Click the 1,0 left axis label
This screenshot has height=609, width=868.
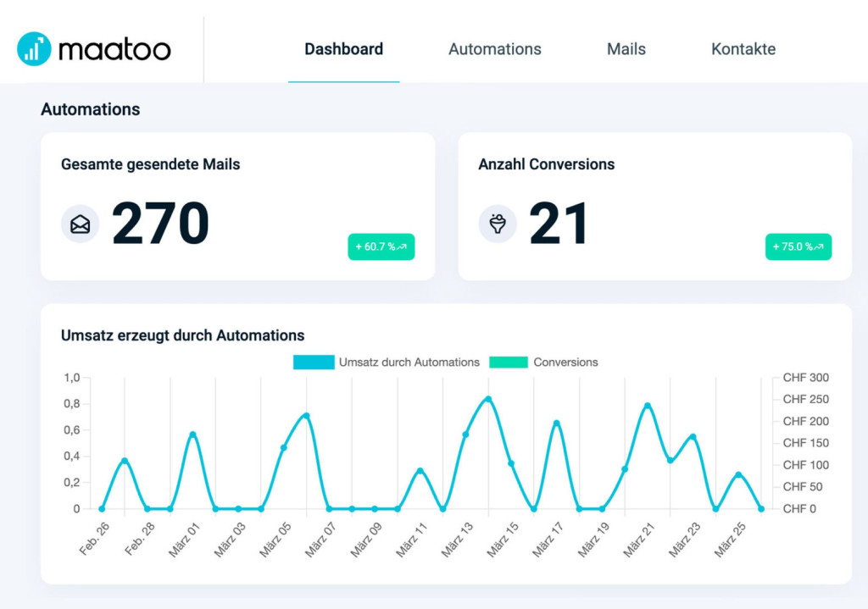coord(72,378)
